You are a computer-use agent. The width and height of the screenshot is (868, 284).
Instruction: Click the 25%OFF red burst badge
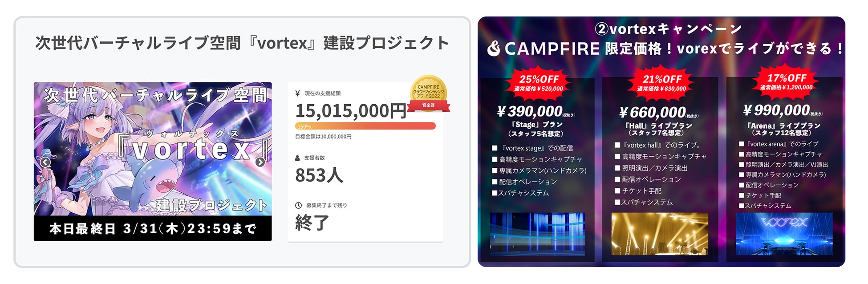click(x=539, y=82)
